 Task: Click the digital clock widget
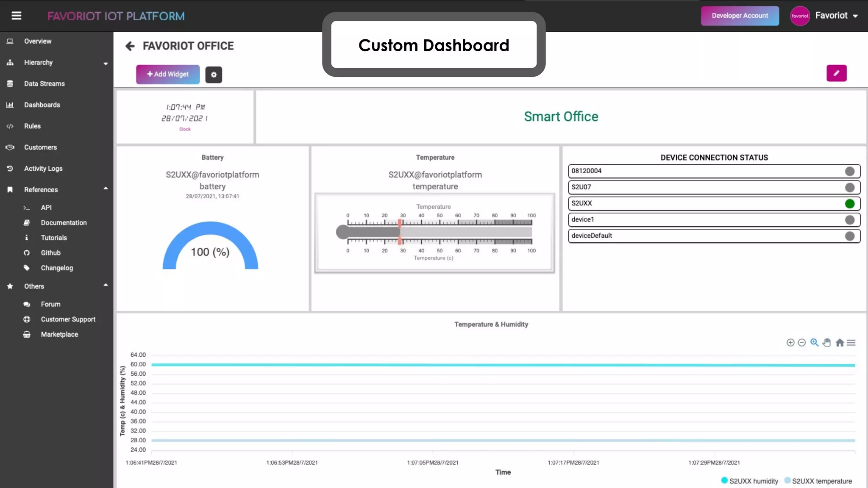pyautogui.click(x=185, y=117)
